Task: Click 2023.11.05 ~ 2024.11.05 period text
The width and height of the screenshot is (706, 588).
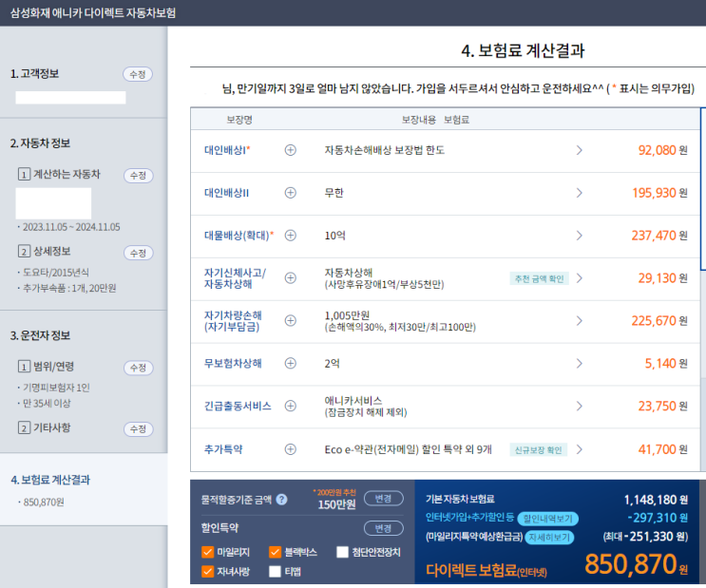Action: (x=71, y=227)
